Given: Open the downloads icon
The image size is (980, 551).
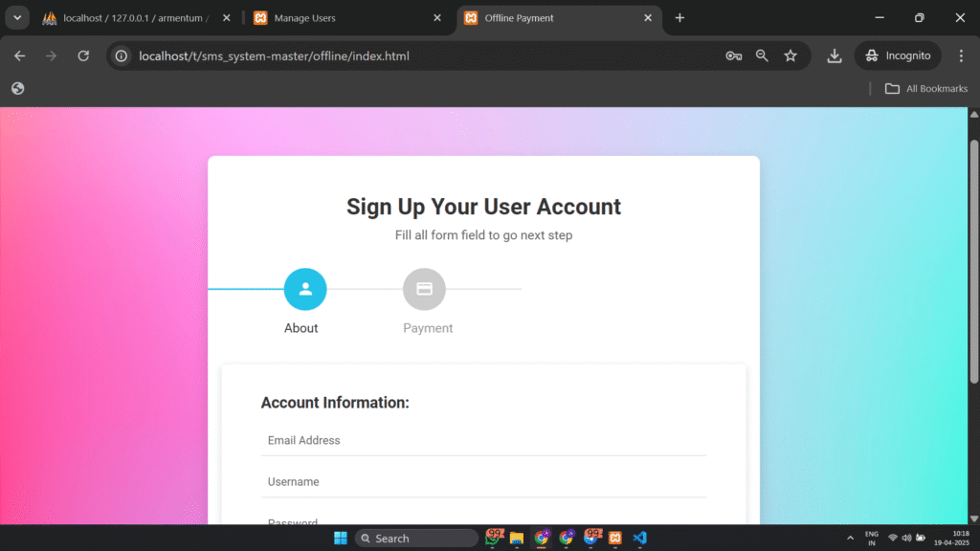Looking at the screenshot, I should 835,55.
